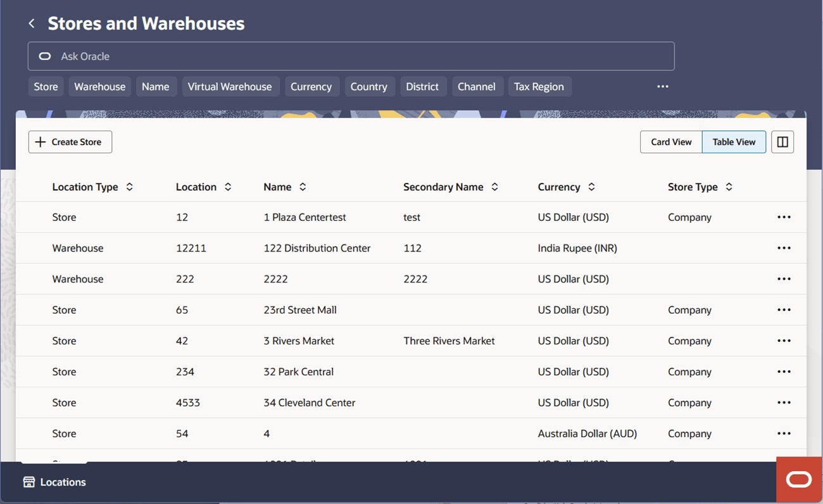Click the sort chevrons on Secondary Name
The height and width of the screenshot is (504, 823).
pyautogui.click(x=494, y=186)
